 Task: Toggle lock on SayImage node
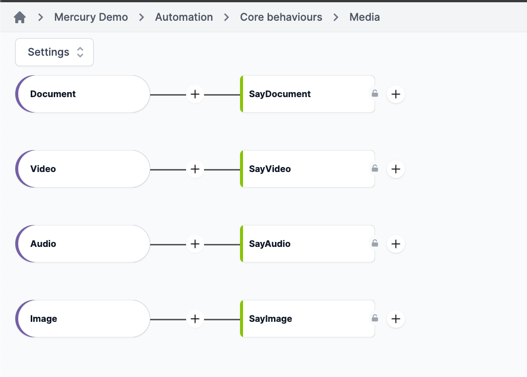pos(375,318)
